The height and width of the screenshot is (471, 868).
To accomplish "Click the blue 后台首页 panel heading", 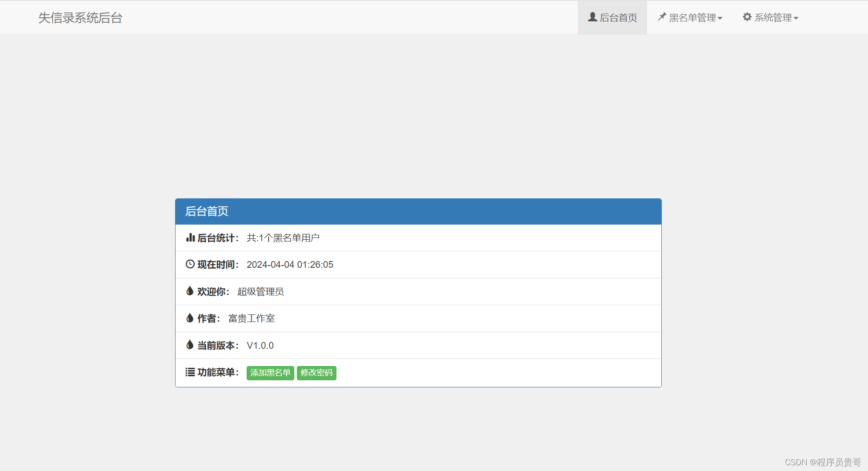I will coord(418,211).
